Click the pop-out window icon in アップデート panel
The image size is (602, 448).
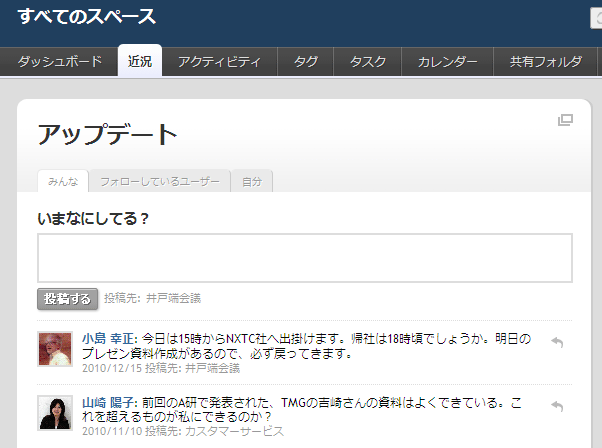tap(565, 120)
